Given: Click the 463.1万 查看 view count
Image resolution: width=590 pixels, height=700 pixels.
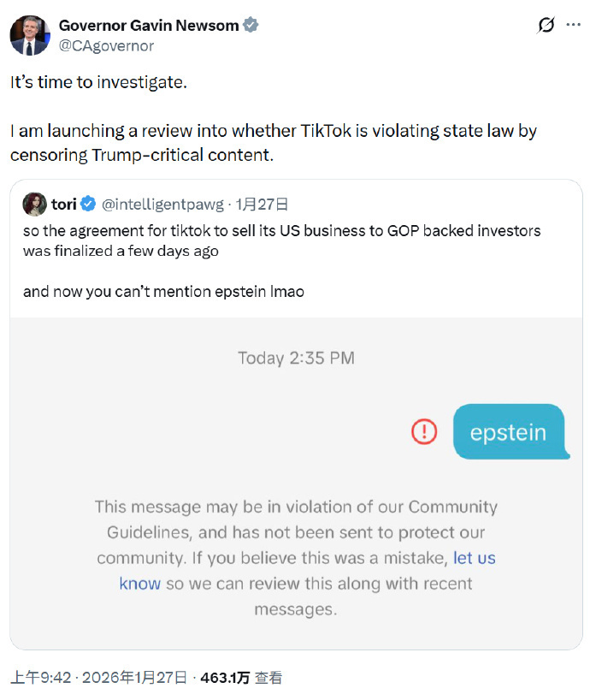Looking at the screenshot, I should click(242, 678).
